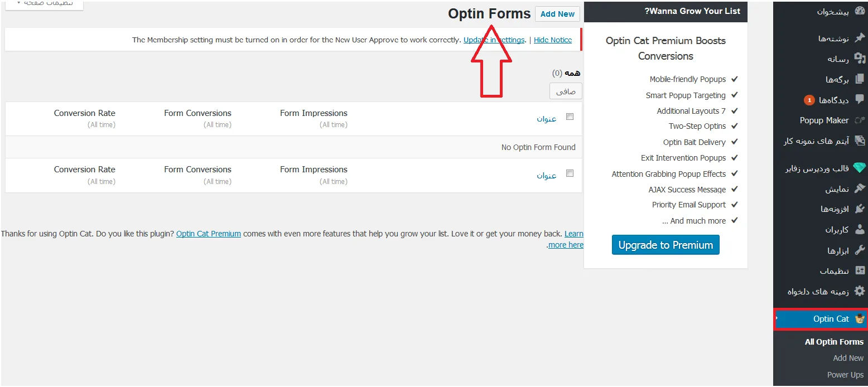
Task: Select All Optin Forms submenu
Action: tap(834, 342)
